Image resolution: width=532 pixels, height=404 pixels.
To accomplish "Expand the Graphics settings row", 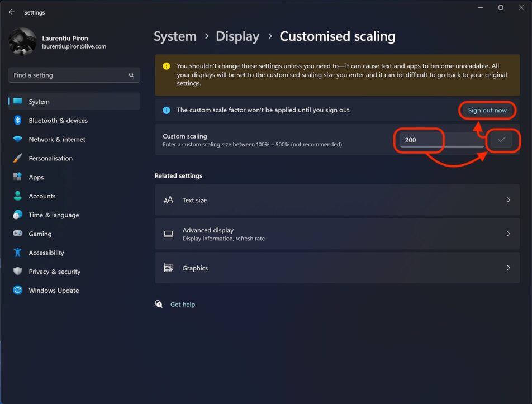I will pos(507,268).
